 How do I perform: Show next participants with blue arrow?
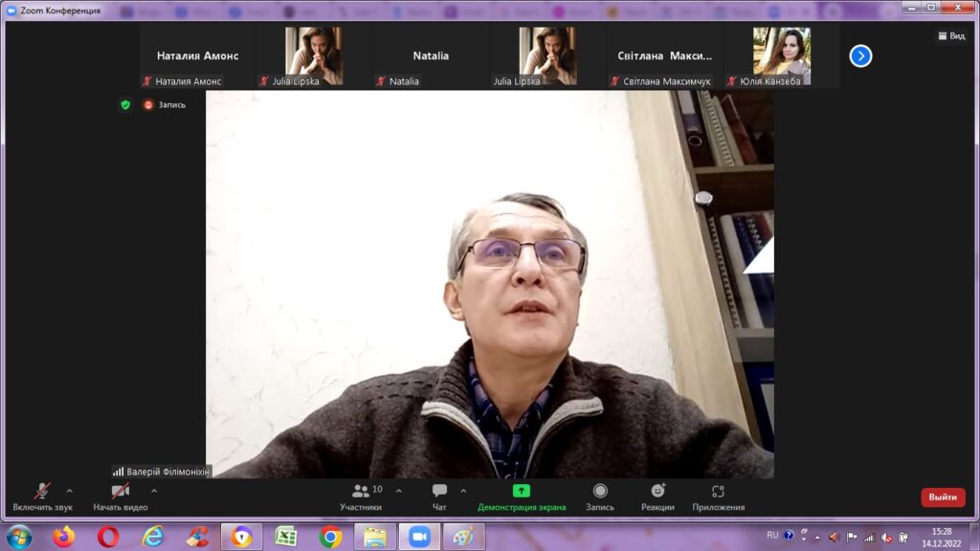pyautogui.click(x=860, y=56)
